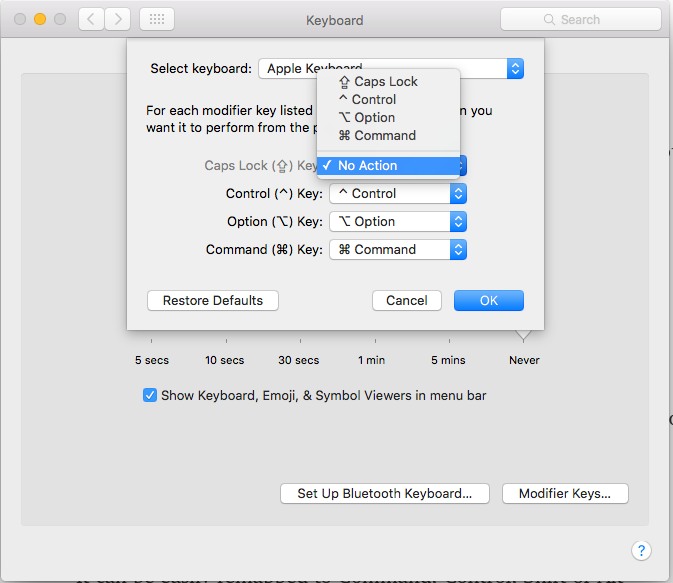This screenshot has height=583, width=673.
Task: Click the 10 secs slider label
Action: coord(224,360)
